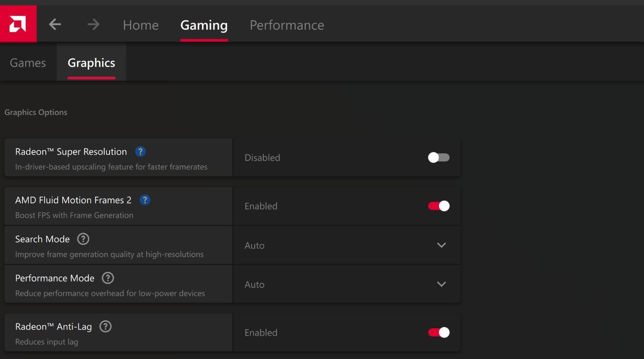Viewport: 644px width, 359px height.
Task: Click the AMD Adrenalin logo
Action: pyautogui.click(x=18, y=24)
